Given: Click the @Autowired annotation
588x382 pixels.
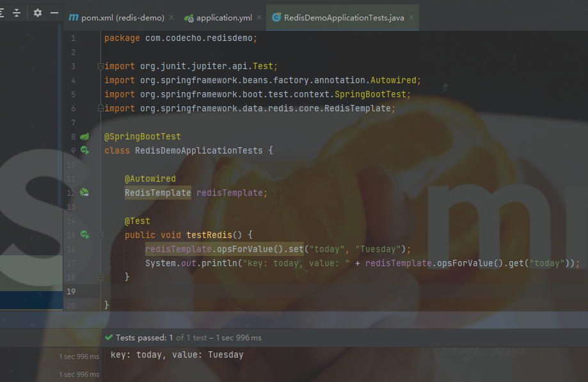Looking at the screenshot, I should point(150,179).
